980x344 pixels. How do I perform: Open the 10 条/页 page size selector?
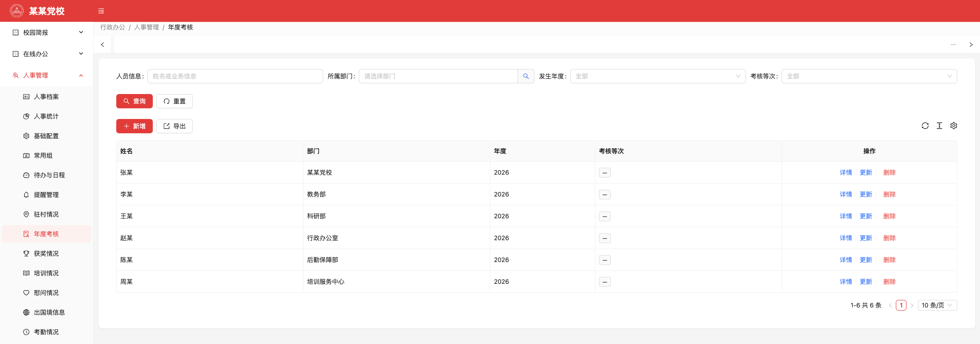point(937,305)
